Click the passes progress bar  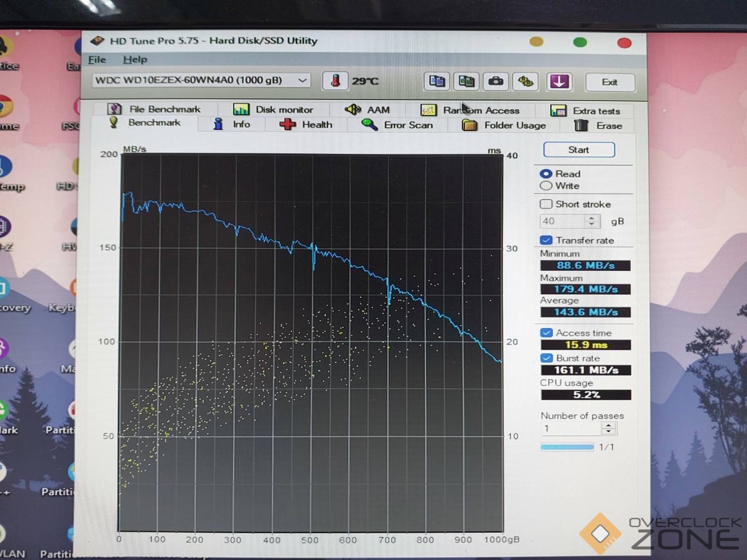[567, 447]
